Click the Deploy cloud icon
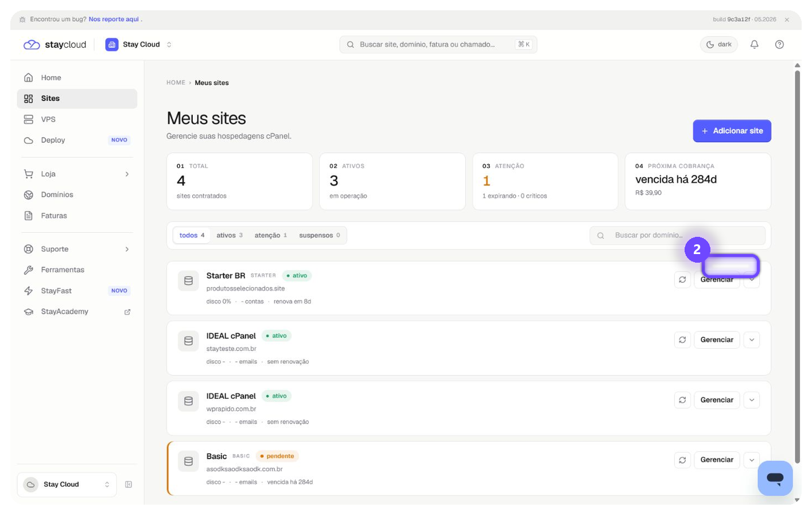The width and height of the screenshot is (812, 515). coord(28,140)
